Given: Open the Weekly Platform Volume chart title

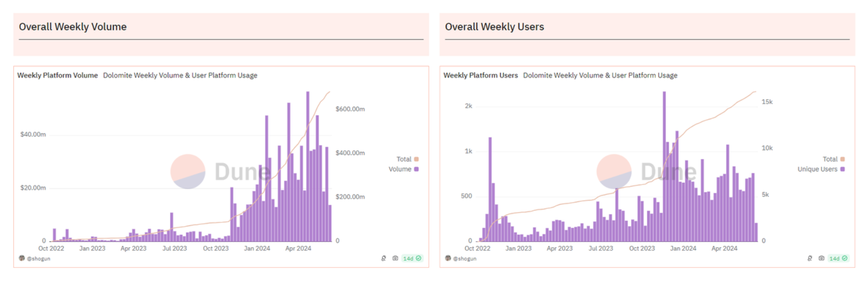Looking at the screenshot, I should click(x=58, y=75).
